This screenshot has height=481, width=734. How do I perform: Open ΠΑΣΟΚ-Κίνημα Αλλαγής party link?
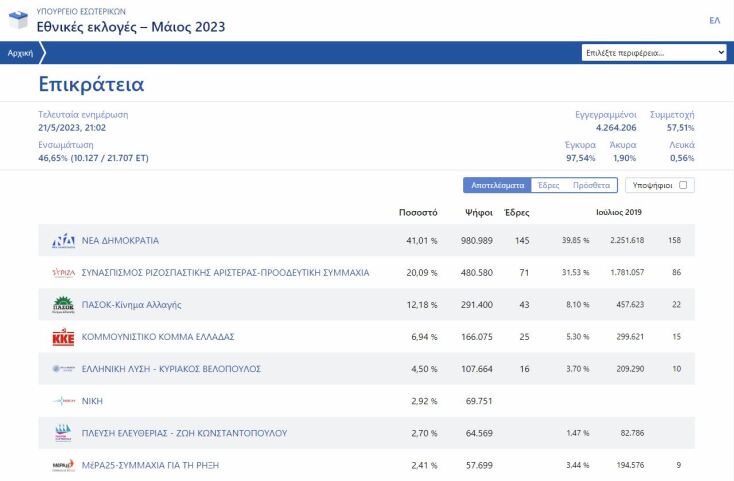click(x=130, y=305)
